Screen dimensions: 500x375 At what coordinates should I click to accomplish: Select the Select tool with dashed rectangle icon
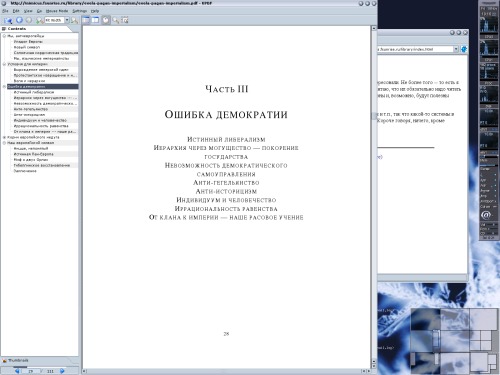[125, 20]
